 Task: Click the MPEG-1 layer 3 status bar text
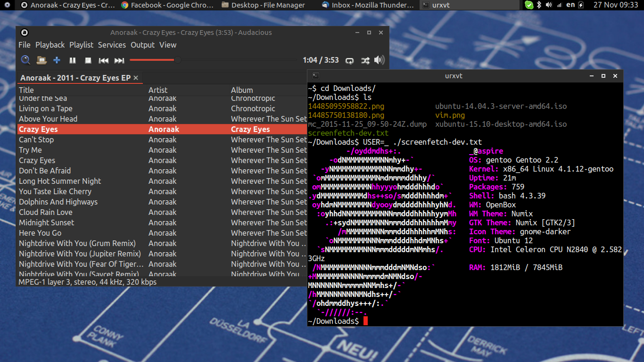(x=87, y=282)
